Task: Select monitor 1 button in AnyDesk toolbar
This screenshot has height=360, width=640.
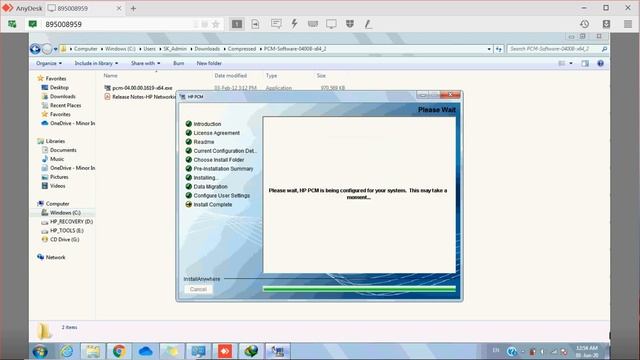Action: coord(237,24)
